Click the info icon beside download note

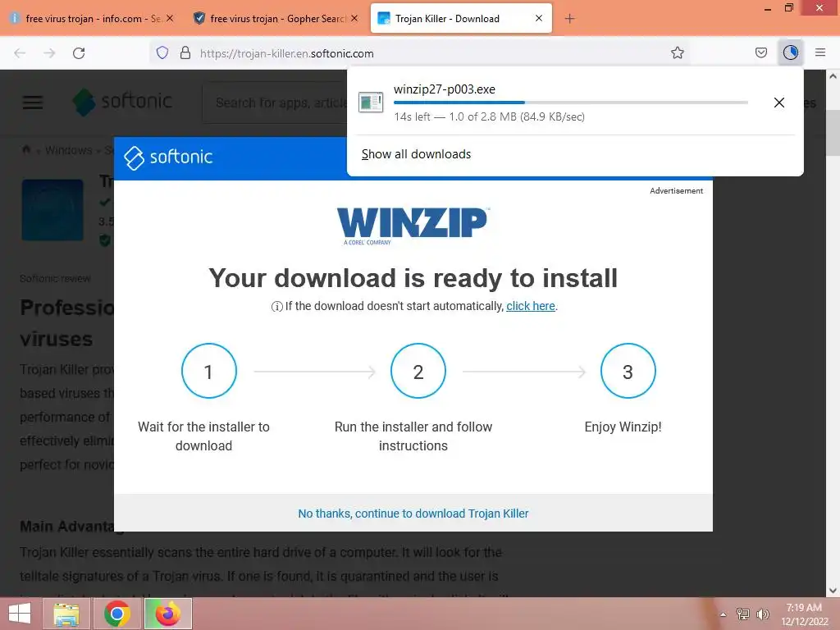tap(277, 307)
